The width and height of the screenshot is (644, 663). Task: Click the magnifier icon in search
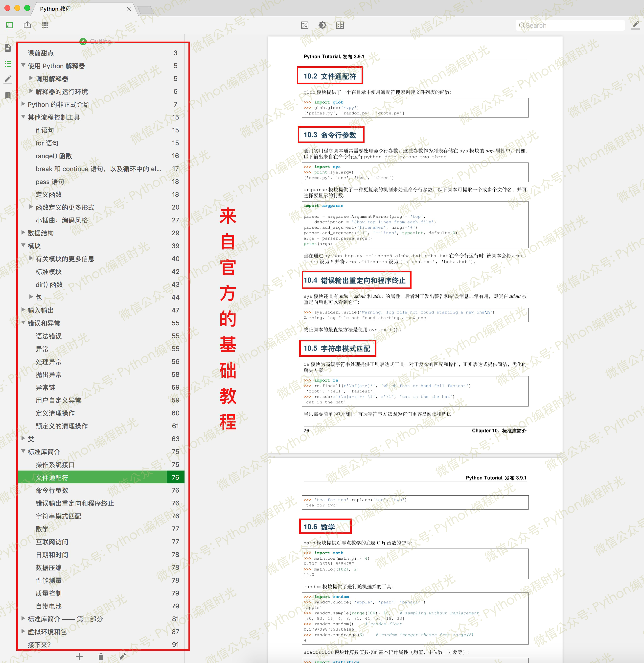pos(522,25)
